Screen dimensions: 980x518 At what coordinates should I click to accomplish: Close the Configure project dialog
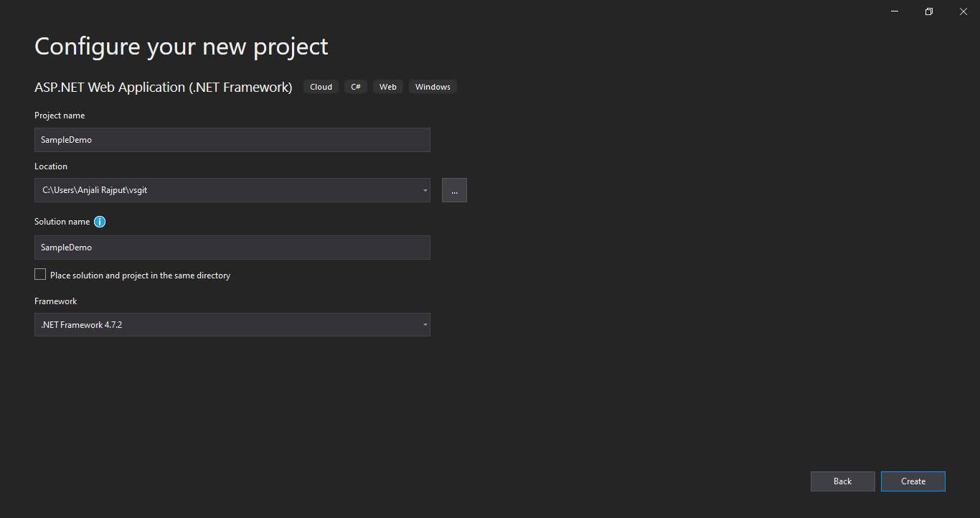963,11
